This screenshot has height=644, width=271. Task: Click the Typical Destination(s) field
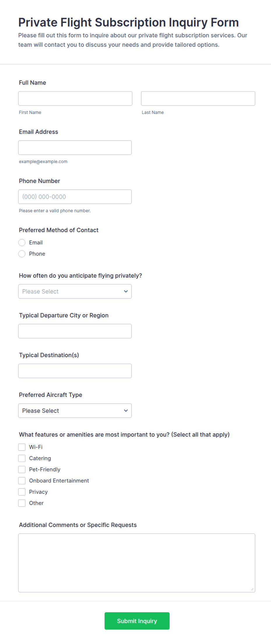coord(75,371)
